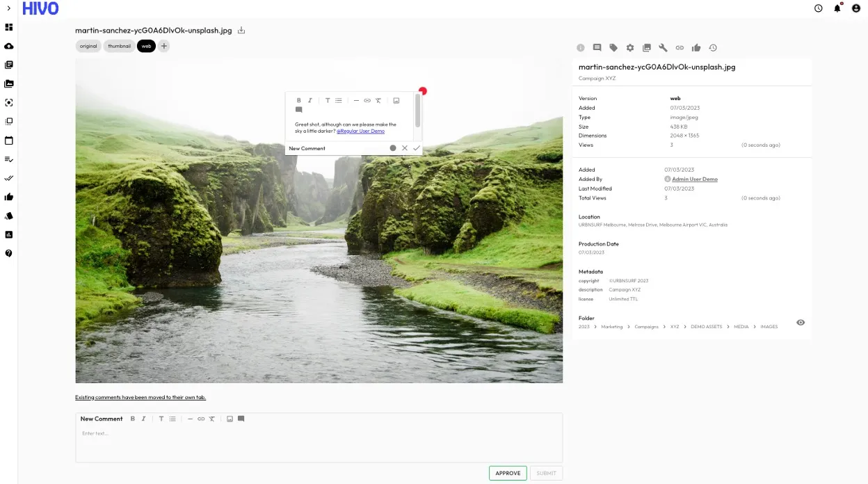Viewport: 868px width, 484px height.
Task: Click the APPROVE button
Action: [x=508, y=473]
